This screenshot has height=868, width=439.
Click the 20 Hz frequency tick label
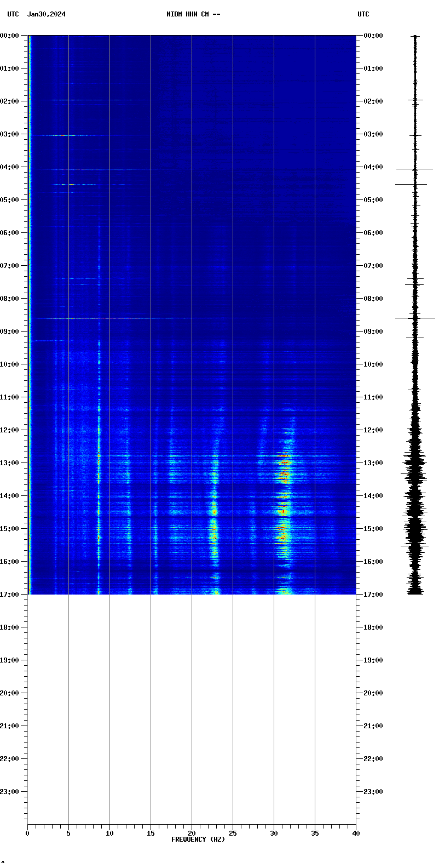192,833
